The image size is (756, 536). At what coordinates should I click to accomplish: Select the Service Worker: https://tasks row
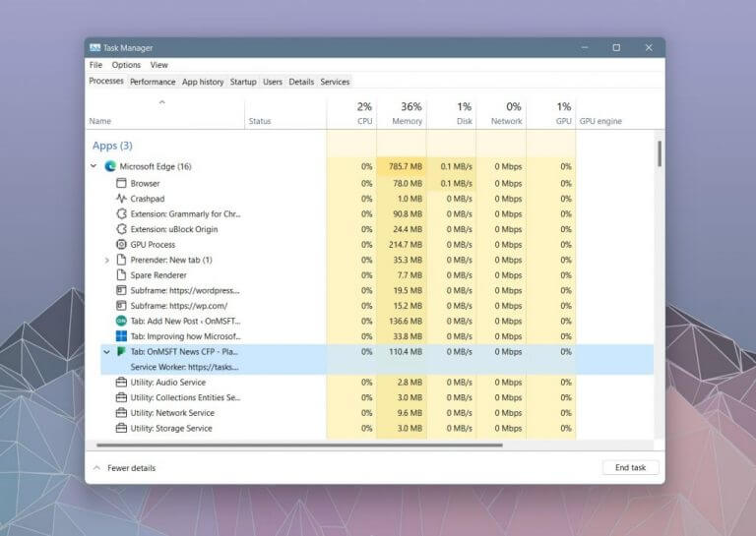click(x=377, y=367)
